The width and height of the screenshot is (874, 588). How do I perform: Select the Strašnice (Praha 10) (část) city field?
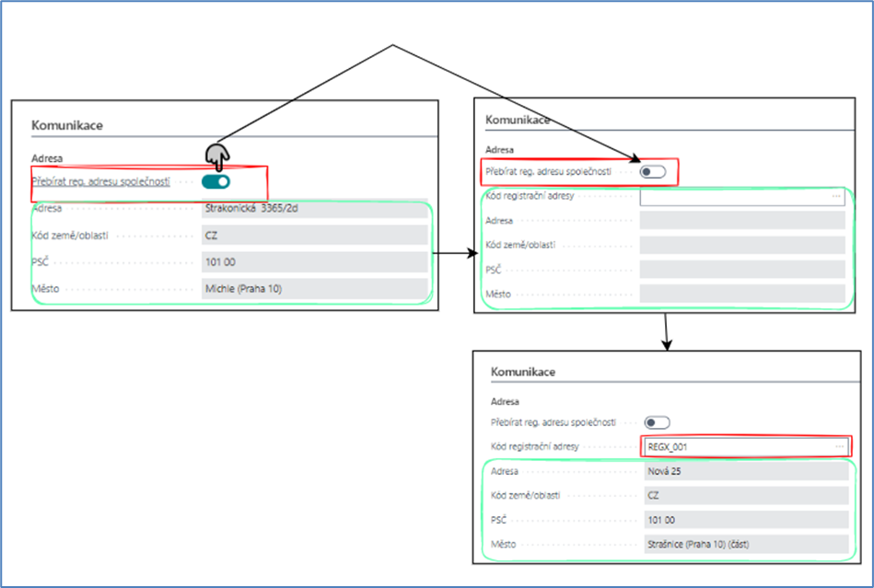(x=744, y=544)
